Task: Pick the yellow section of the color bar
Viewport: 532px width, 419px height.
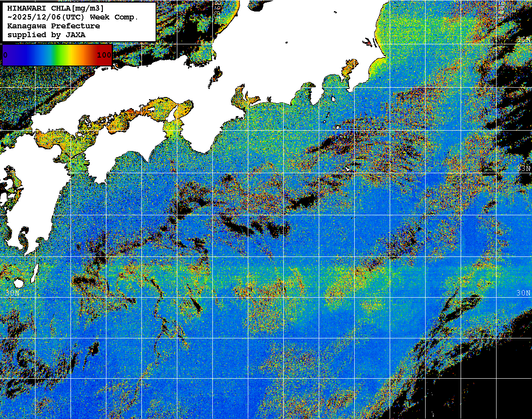Action: click(69, 55)
